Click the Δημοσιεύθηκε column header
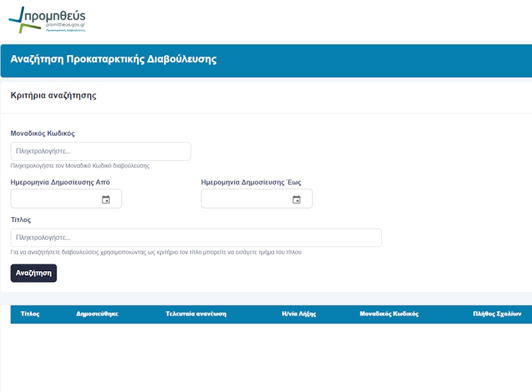 97,314
